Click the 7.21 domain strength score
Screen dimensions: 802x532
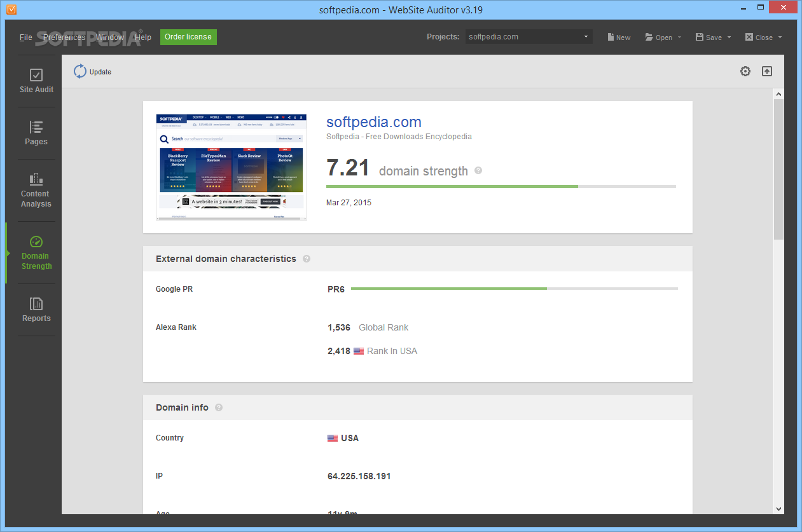(348, 168)
